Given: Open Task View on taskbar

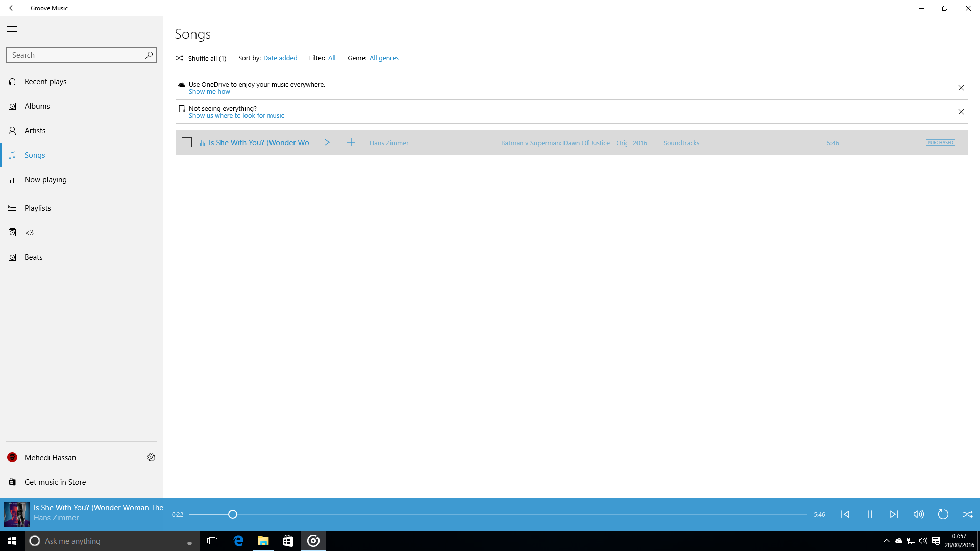Looking at the screenshot, I should tap(212, 541).
